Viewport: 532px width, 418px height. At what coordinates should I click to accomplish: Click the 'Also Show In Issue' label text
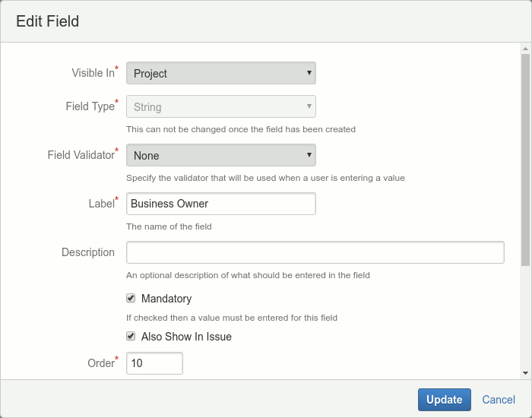click(186, 337)
